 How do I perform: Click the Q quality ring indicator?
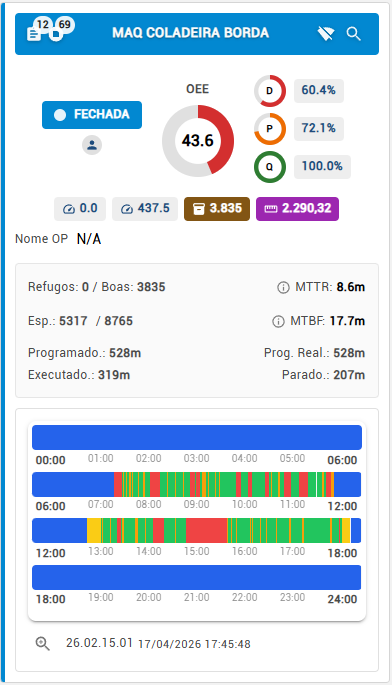click(270, 166)
